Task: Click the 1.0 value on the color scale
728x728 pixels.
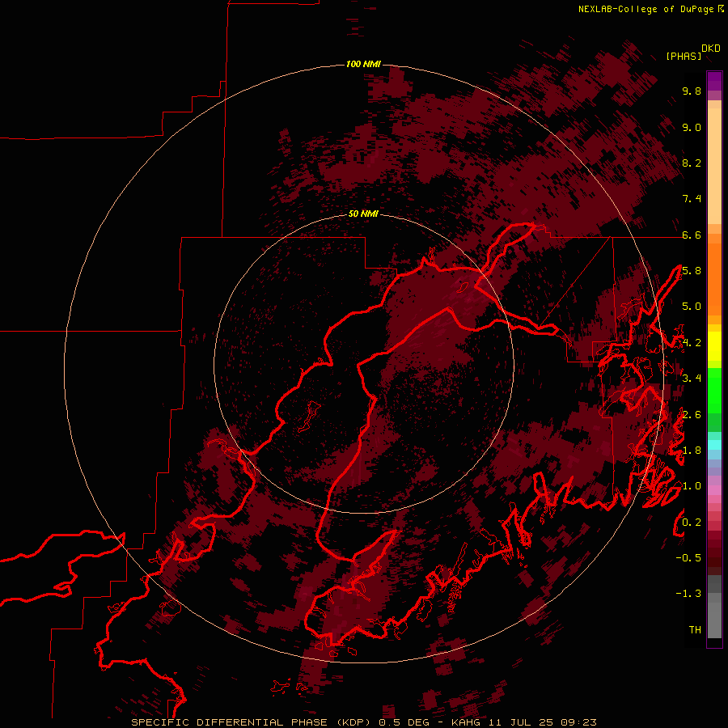Action: tap(692, 486)
